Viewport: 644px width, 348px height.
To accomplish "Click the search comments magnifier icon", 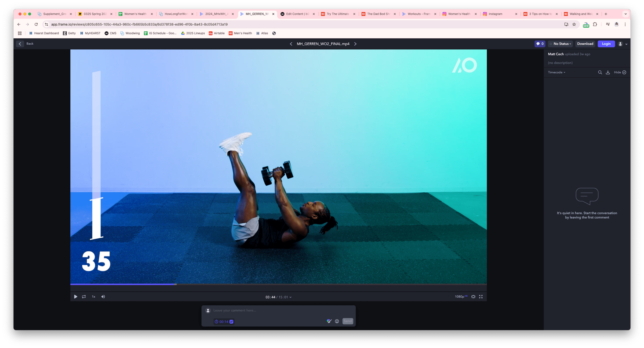I will click(x=600, y=72).
